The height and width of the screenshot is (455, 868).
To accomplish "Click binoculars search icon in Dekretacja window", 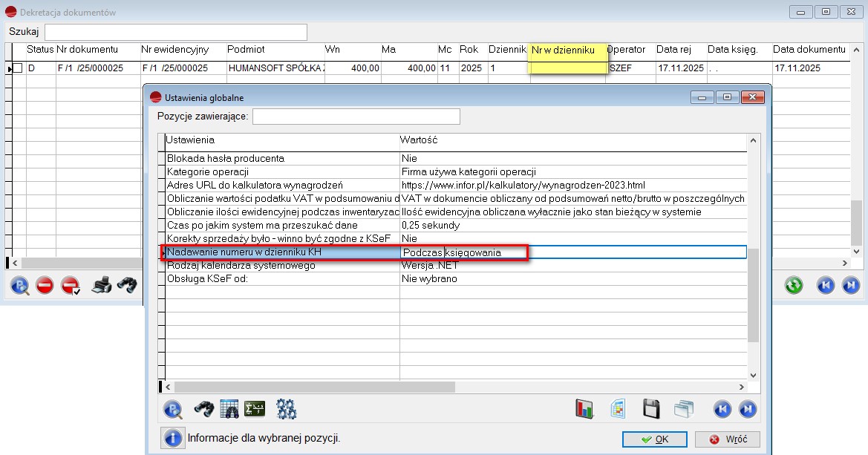I will [x=126, y=285].
